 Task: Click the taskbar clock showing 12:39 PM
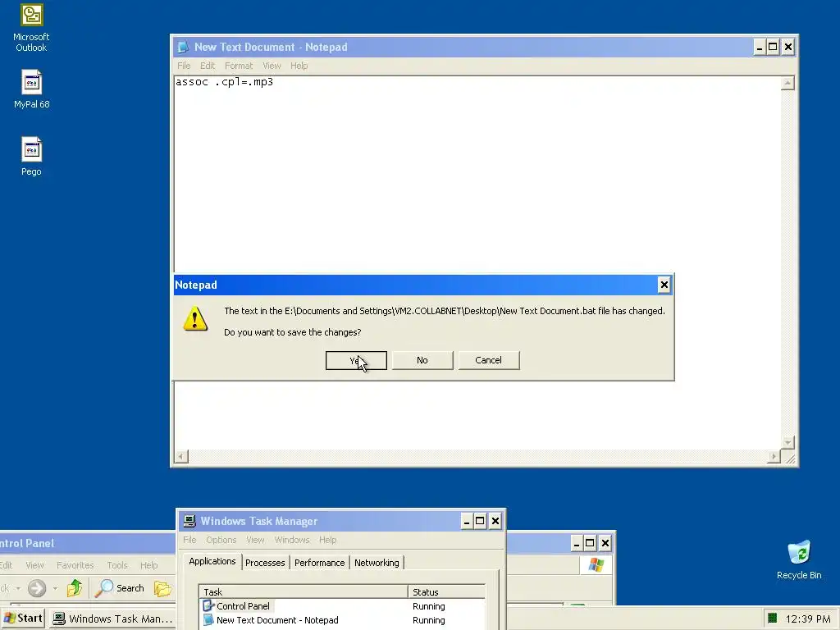click(808, 619)
